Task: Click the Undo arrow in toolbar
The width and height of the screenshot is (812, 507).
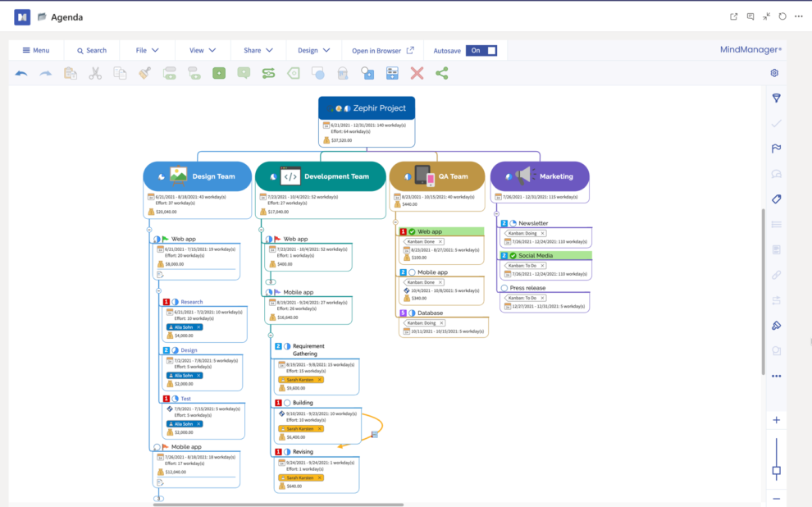Action: pyautogui.click(x=21, y=74)
